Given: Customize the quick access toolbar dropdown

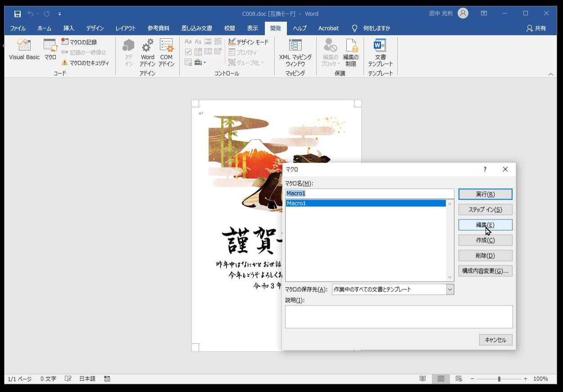Looking at the screenshot, I should [59, 14].
